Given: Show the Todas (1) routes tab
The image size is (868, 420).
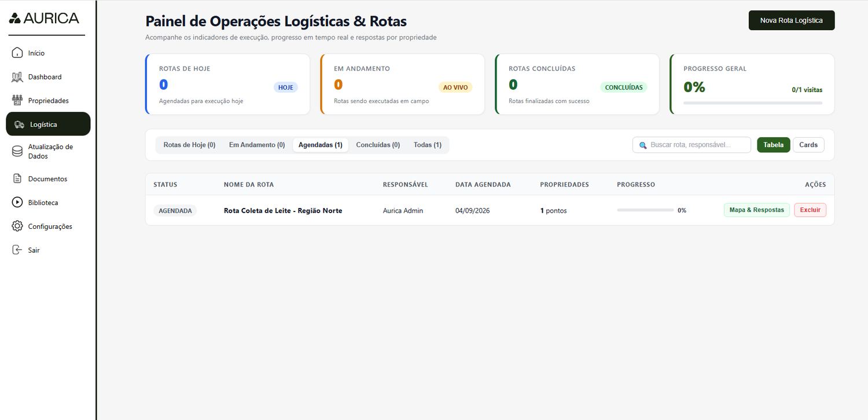Looking at the screenshot, I should tap(428, 145).
